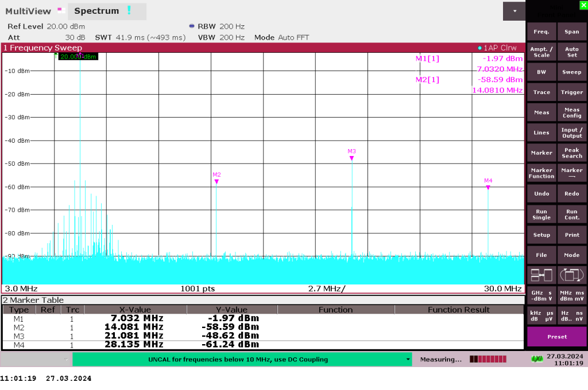
Task: Undo the last action
Action: tap(541, 194)
